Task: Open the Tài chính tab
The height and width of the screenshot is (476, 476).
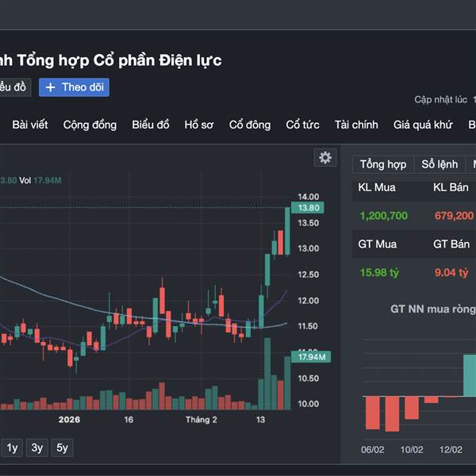Action: point(356,125)
